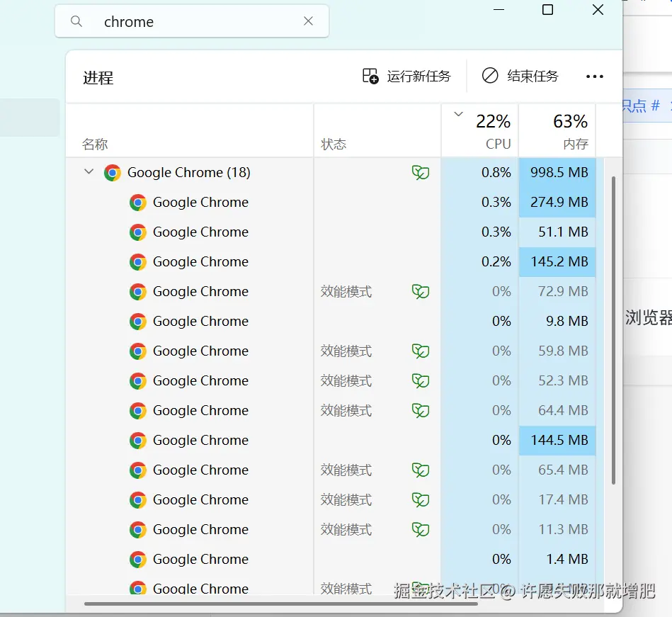Image resolution: width=672 pixels, height=617 pixels.
Task: Click efficiency leaf icon in 72.9 MB row
Action: click(421, 292)
